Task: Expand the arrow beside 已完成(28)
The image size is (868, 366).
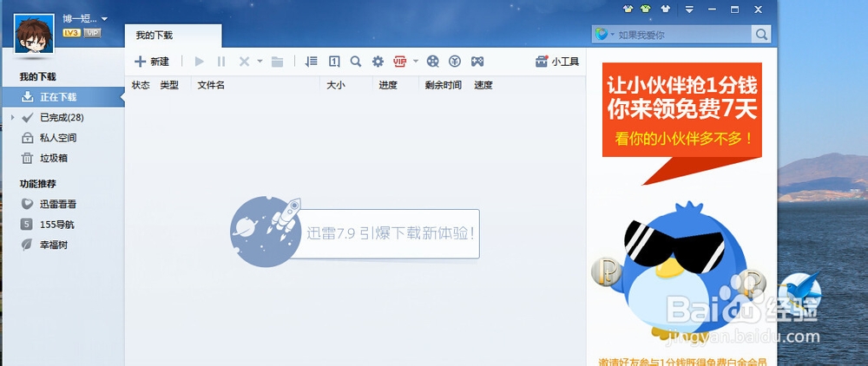Action: point(13,117)
